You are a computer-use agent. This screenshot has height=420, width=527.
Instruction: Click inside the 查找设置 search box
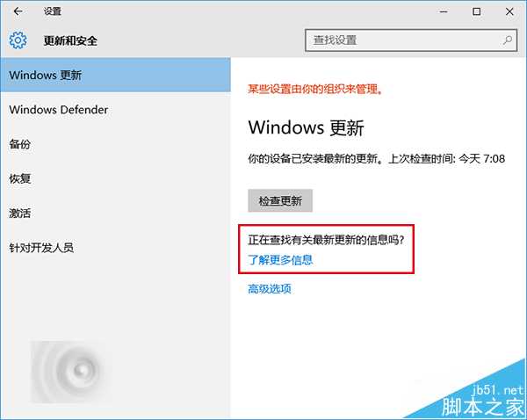(x=411, y=40)
